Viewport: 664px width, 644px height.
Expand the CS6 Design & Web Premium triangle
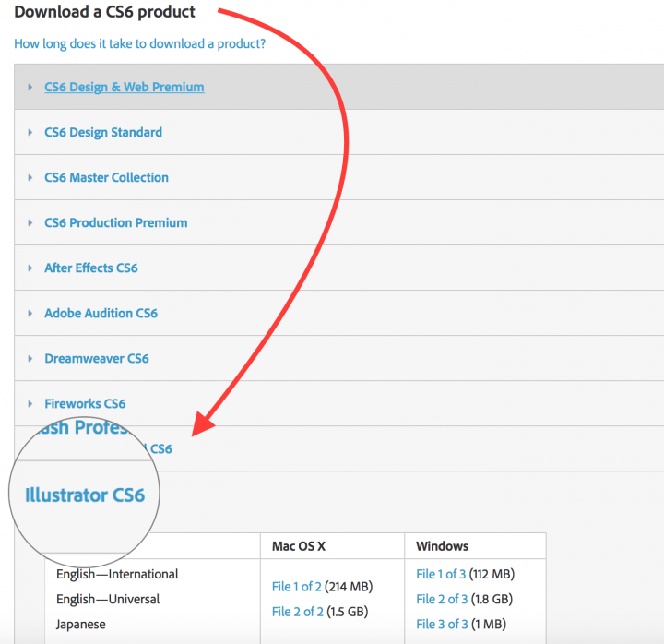tap(30, 88)
